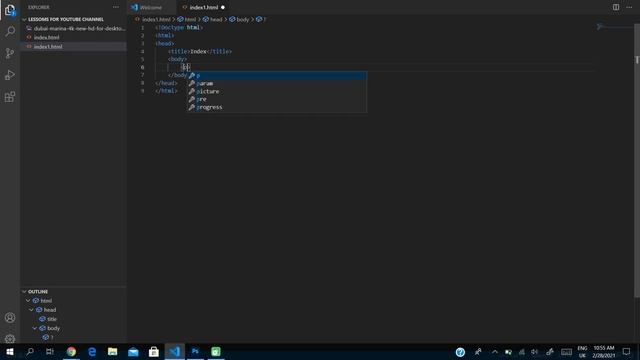Switch to the index1.html tab

(x=204, y=7)
